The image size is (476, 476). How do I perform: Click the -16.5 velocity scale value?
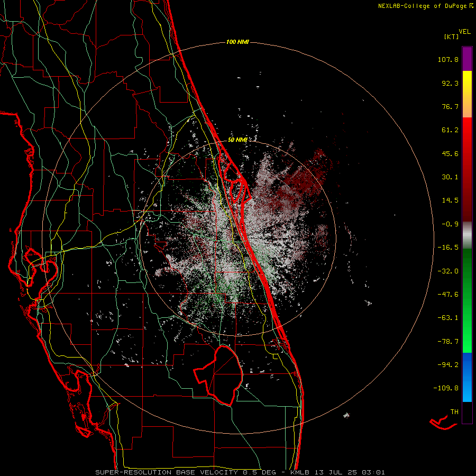tap(448, 248)
